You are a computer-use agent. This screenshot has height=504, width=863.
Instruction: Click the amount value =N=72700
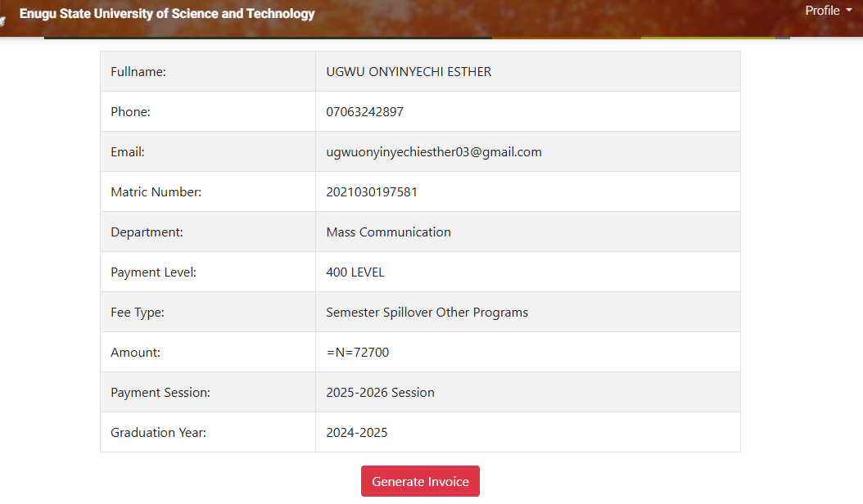click(357, 352)
